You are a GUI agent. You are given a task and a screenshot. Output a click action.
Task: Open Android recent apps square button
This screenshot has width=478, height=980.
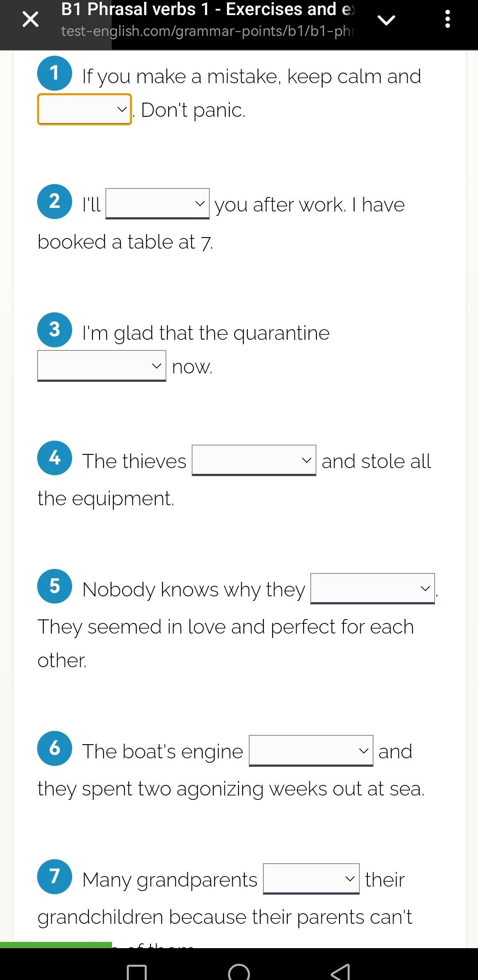[x=137, y=972]
